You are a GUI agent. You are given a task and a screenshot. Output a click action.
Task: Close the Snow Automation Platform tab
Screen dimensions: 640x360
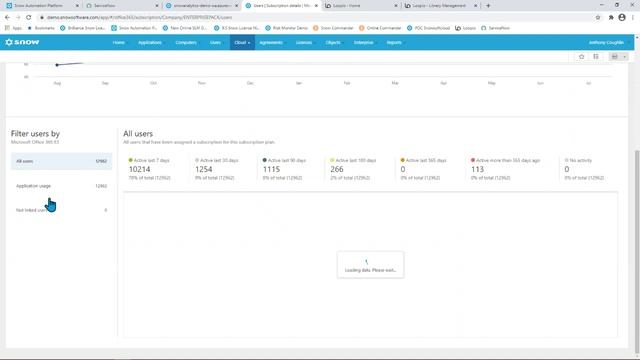77,6
